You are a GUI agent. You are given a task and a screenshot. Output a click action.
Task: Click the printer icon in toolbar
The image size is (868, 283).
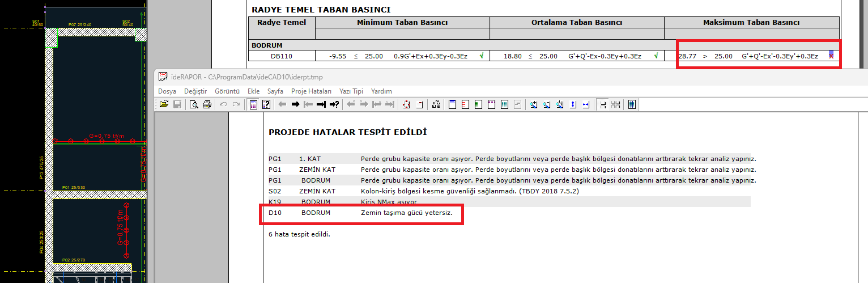pos(207,104)
